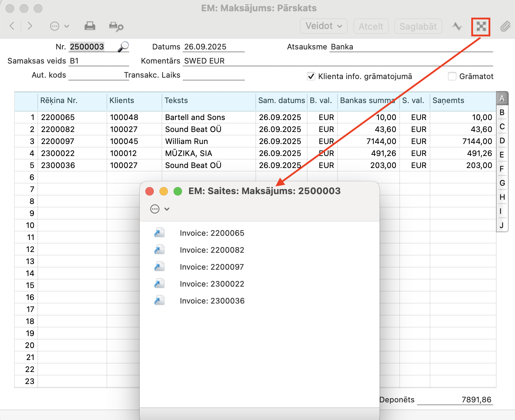Click the printer icon in toolbar
The image size is (515, 420).
90,26
